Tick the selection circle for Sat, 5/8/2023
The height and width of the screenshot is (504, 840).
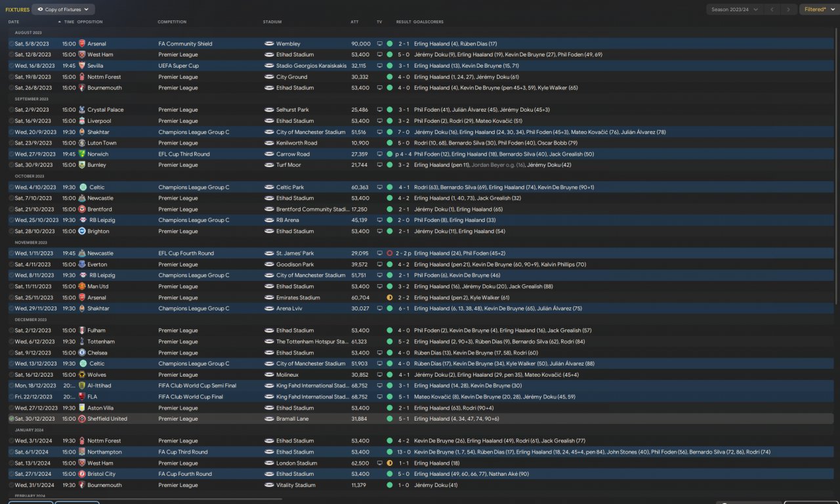pyautogui.click(x=11, y=44)
